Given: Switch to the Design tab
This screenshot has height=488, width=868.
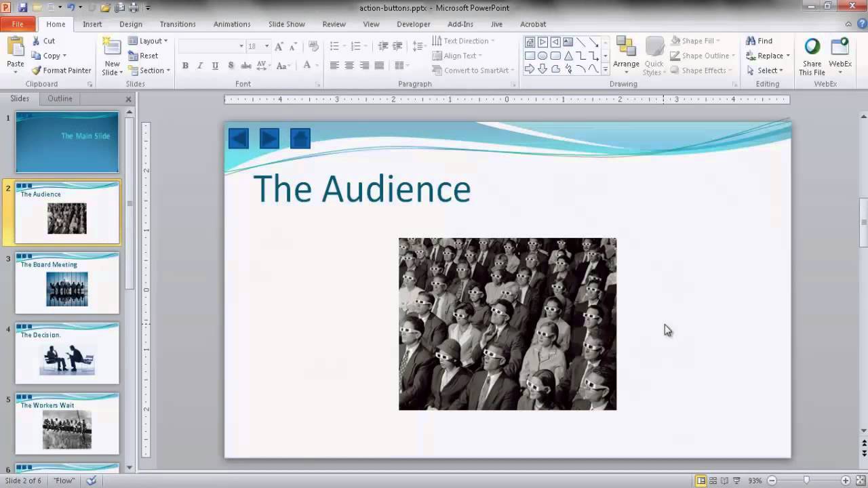Looking at the screenshot, I should point(131,24).
